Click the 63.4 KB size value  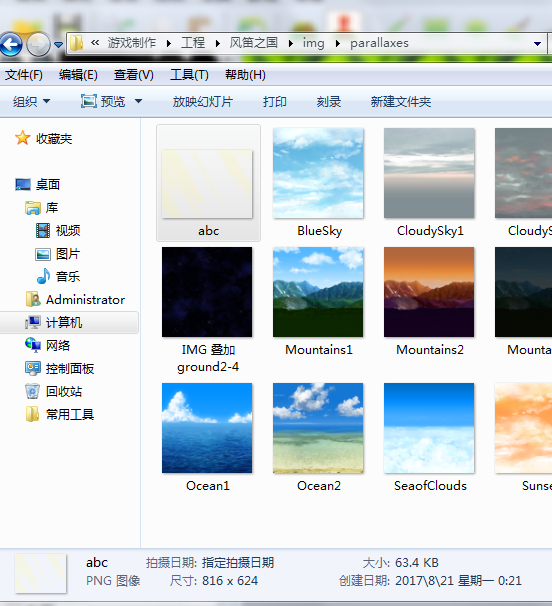tap(417, 563)
